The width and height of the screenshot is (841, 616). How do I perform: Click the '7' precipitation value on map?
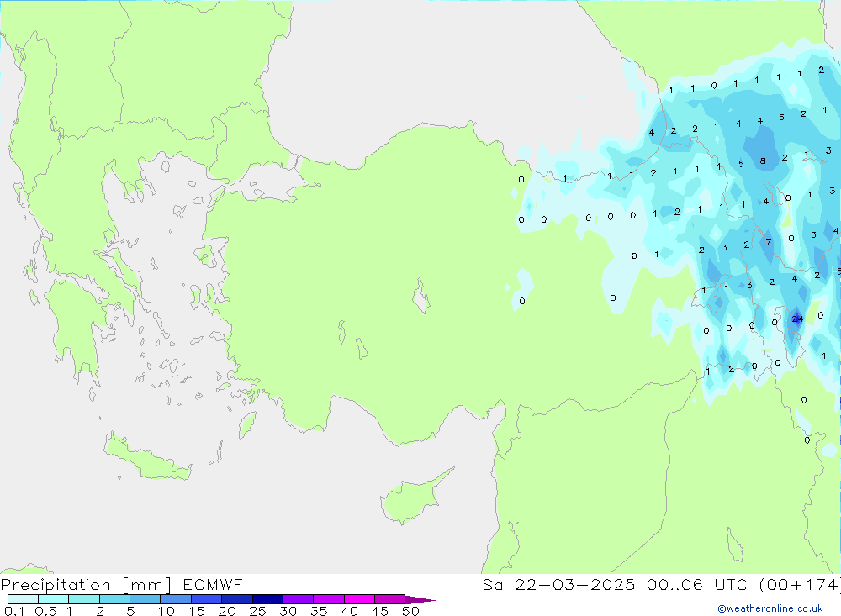point(769,242)
